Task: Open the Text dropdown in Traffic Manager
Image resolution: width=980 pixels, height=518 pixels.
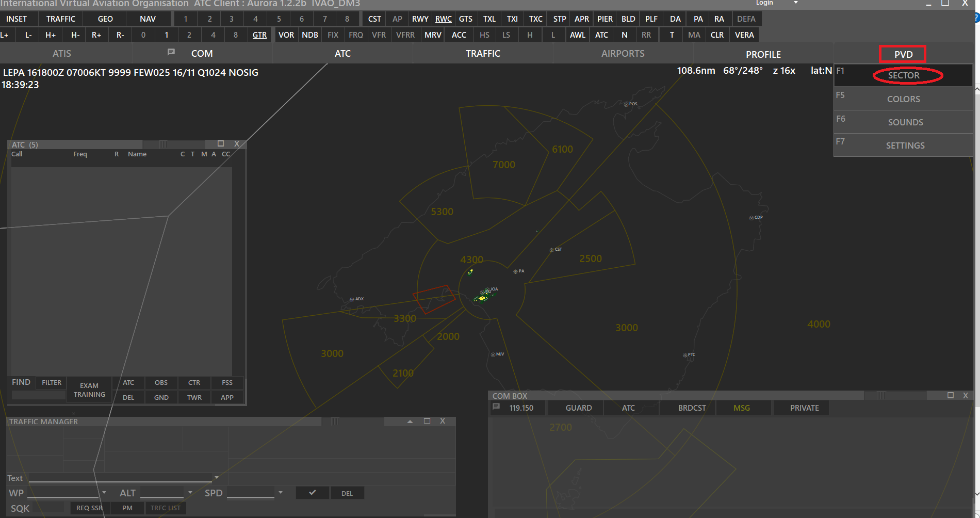Action: 217,478
